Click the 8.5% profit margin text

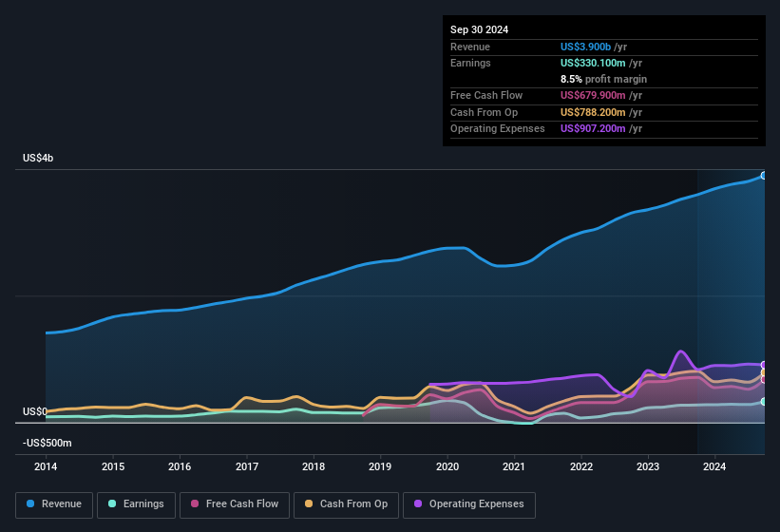tap(604, 79)
